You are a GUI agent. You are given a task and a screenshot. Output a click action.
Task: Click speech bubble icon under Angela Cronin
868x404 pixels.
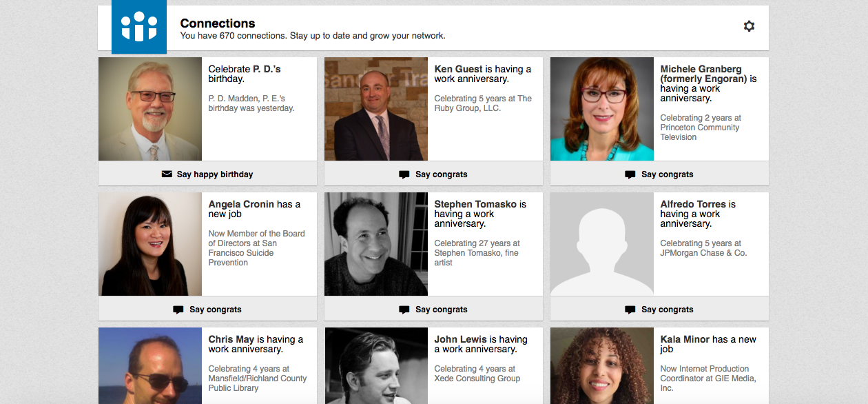click(x=178, y=310)
